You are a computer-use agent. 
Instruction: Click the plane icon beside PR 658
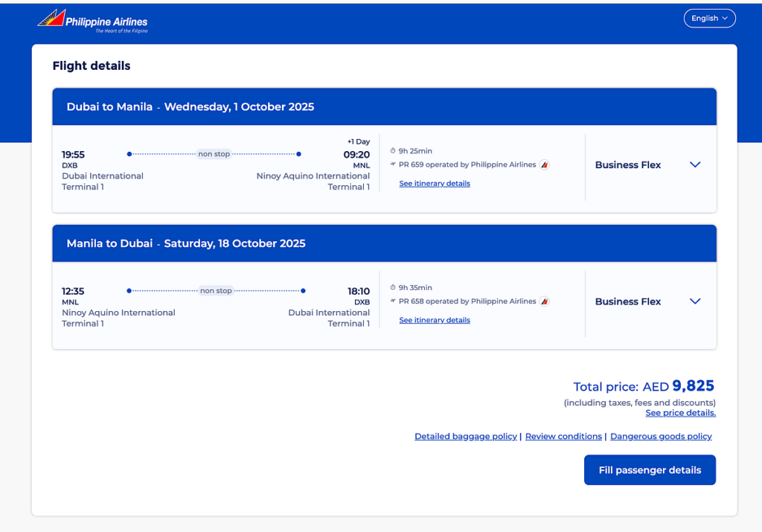(x=393, y=301)
